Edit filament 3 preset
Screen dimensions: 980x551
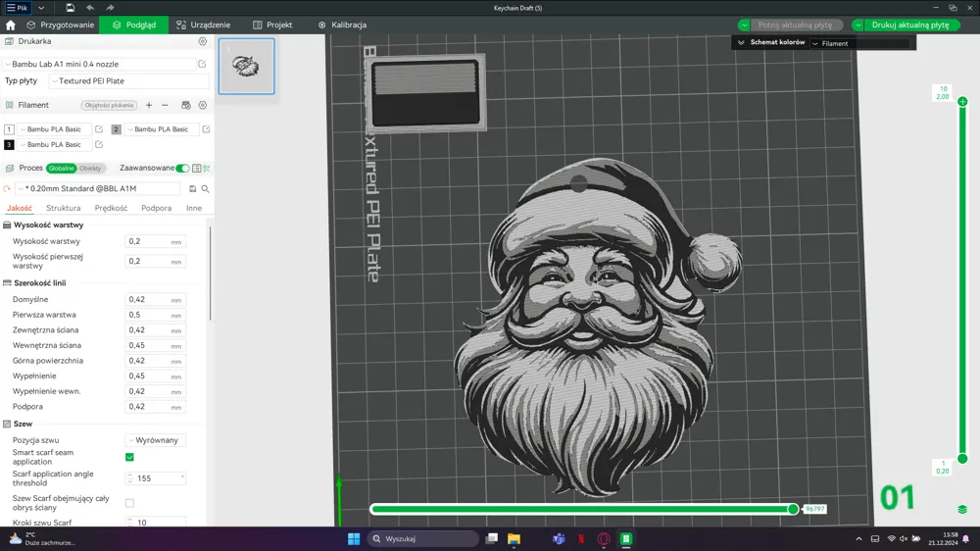tap(99, 144)
